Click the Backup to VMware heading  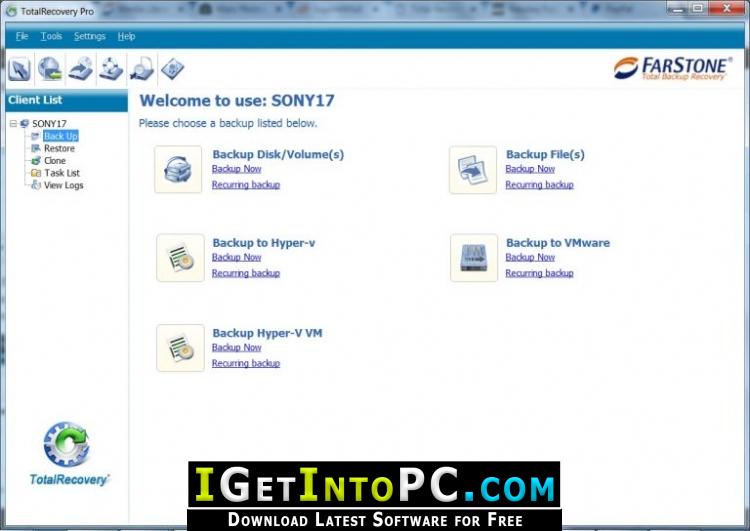[558, 243]
